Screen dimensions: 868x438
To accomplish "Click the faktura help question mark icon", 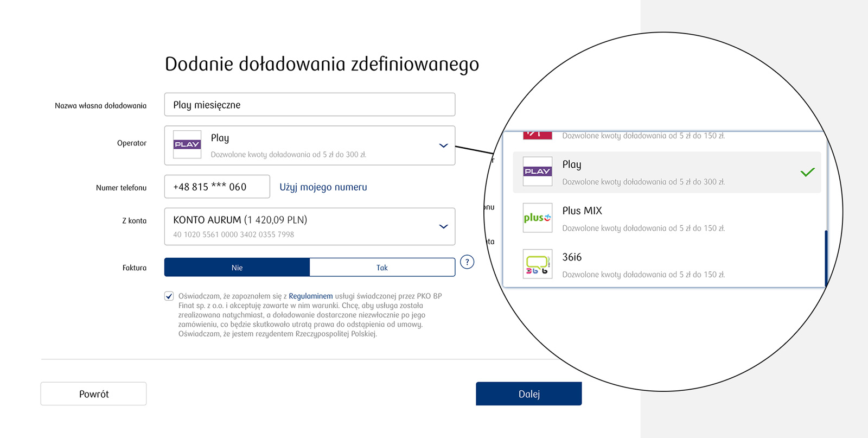I will click(x=467, y=262).
